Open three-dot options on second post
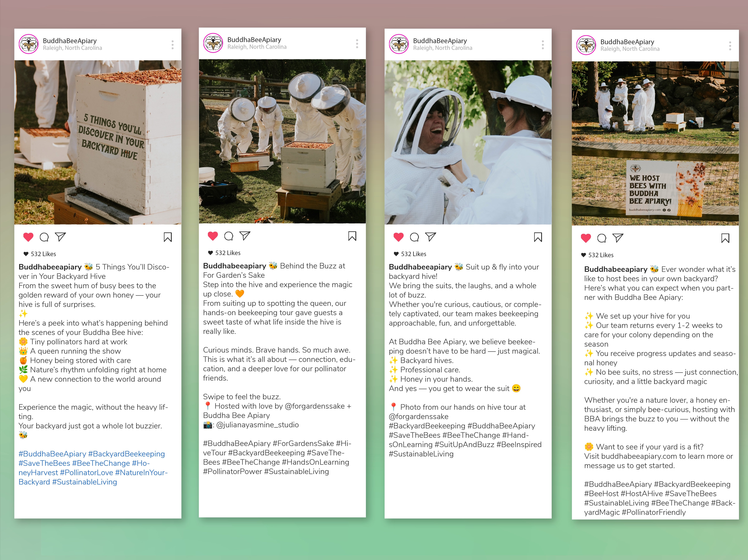The width and height of the screenshot is (748, 560). (357, 44)
